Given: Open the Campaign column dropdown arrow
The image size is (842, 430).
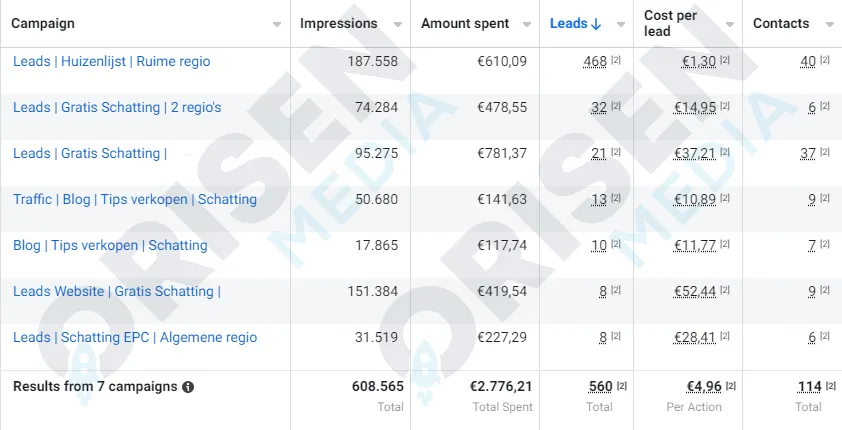Looking at the screenshot, I should pos(277,25).
